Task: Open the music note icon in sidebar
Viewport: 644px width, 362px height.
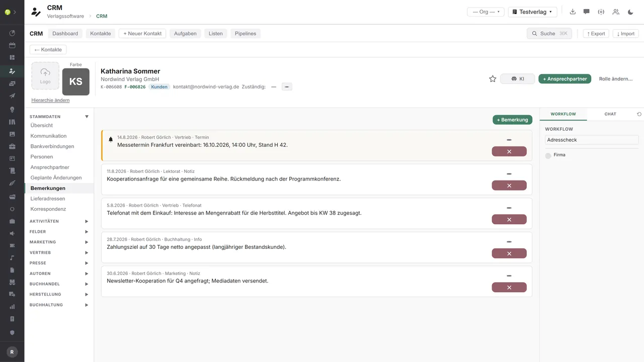Action: coord(12,257)
